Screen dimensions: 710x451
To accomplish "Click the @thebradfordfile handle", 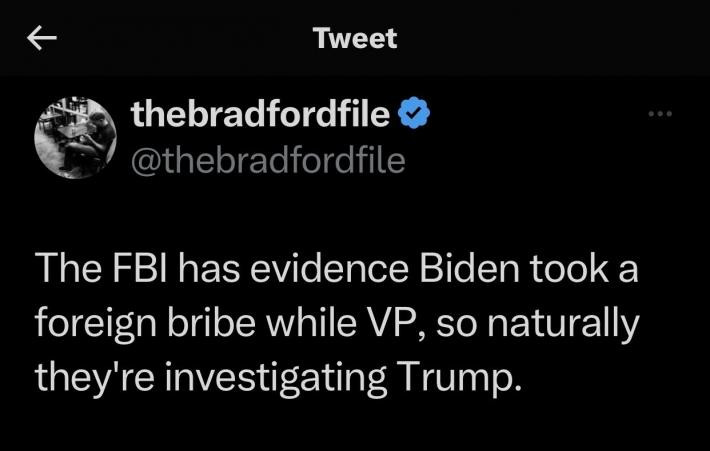I will [x=268, y=159].
